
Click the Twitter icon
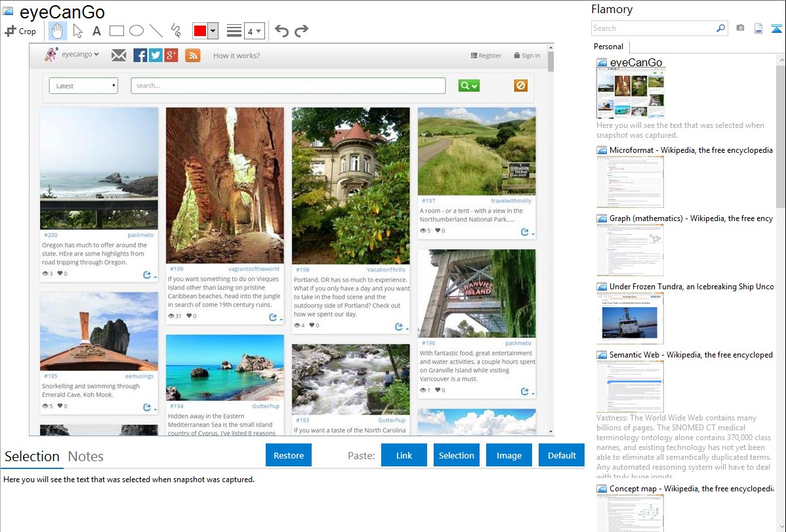(156, 55)
